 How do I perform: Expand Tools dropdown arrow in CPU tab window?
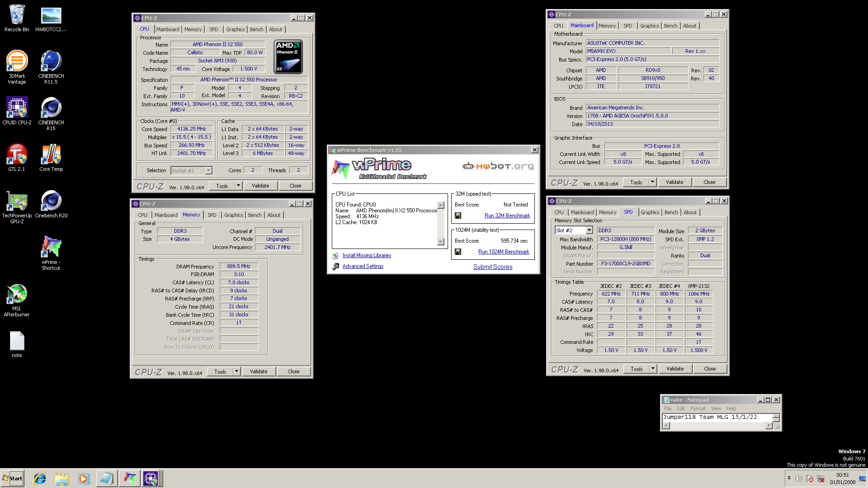click(239, 186)
